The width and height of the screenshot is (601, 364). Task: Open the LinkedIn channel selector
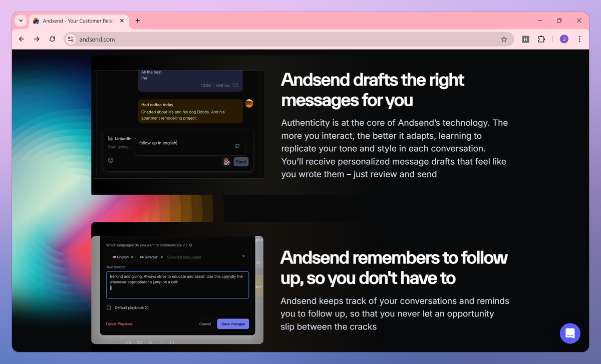[x=121, y=138]
